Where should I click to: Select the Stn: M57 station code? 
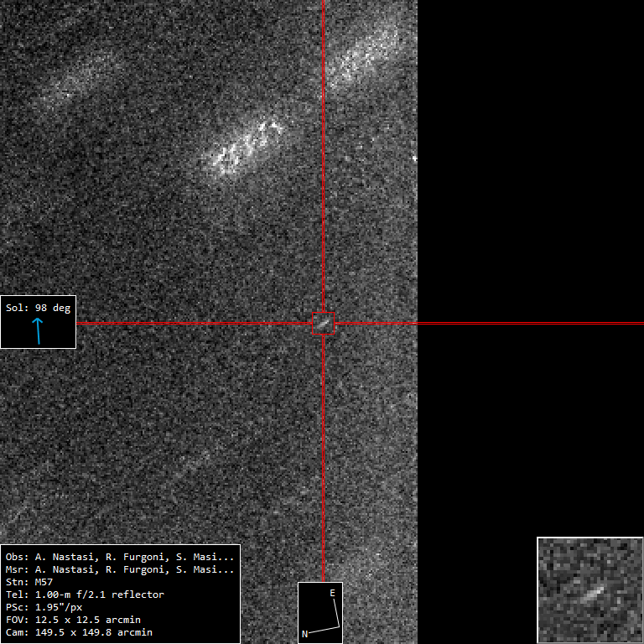[29, 582]
